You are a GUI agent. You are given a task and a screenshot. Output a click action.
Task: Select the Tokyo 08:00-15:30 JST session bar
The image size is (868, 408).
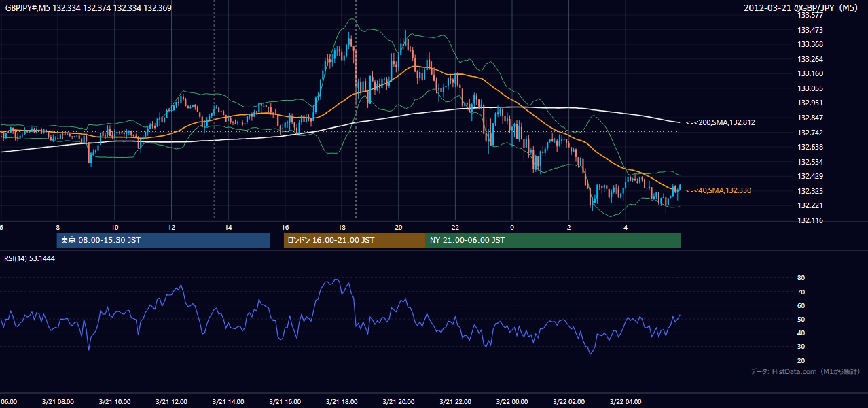coord(163,240)
